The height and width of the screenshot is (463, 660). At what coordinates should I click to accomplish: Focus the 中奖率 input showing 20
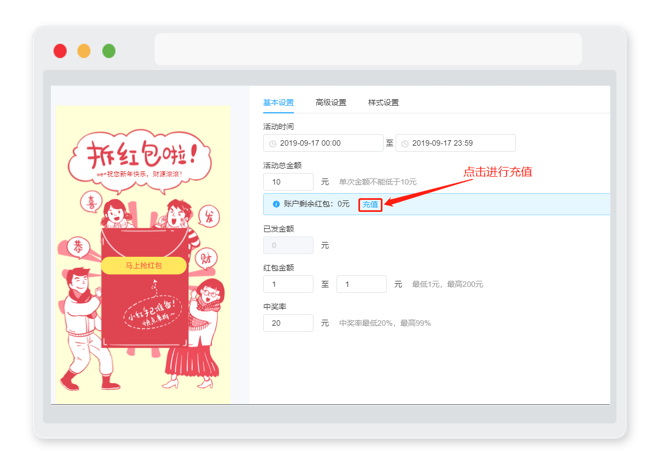point(288,323)
